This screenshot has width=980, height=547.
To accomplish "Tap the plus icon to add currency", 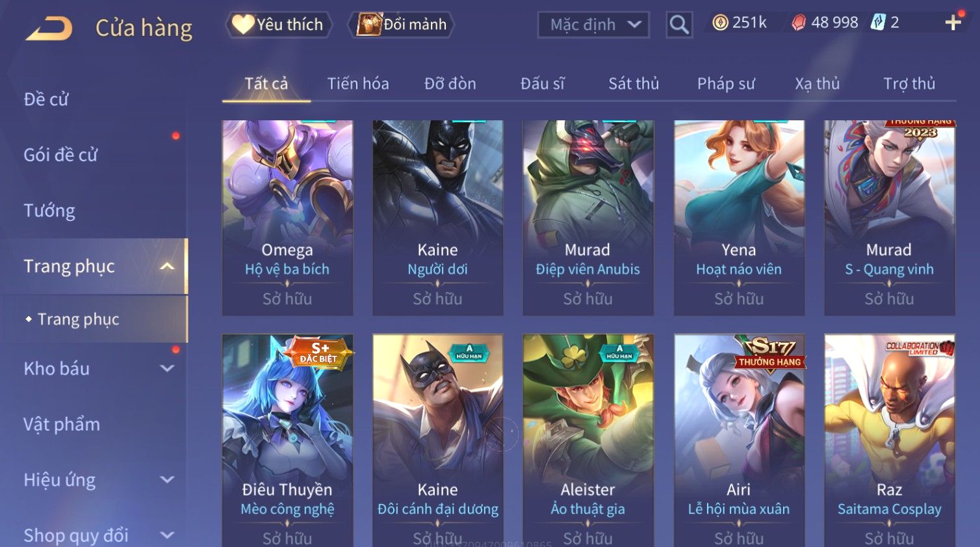I will pyautogui.click(x=953, y=23).
